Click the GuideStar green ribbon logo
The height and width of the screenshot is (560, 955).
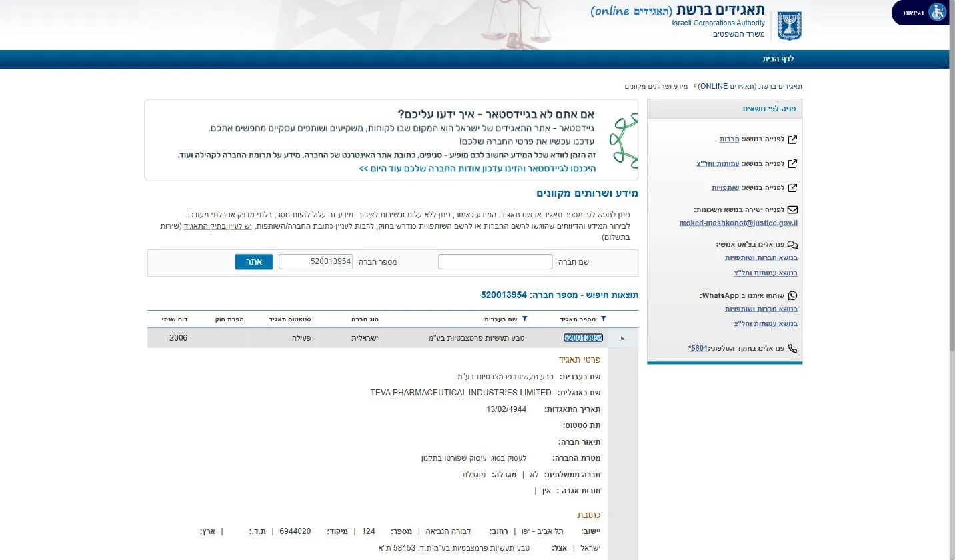pyautogui.click(x=623, y=139)
